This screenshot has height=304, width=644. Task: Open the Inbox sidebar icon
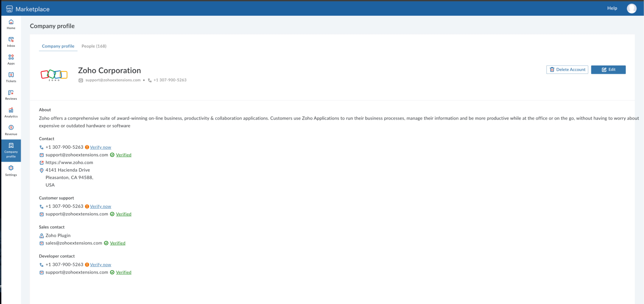(11, 42)
